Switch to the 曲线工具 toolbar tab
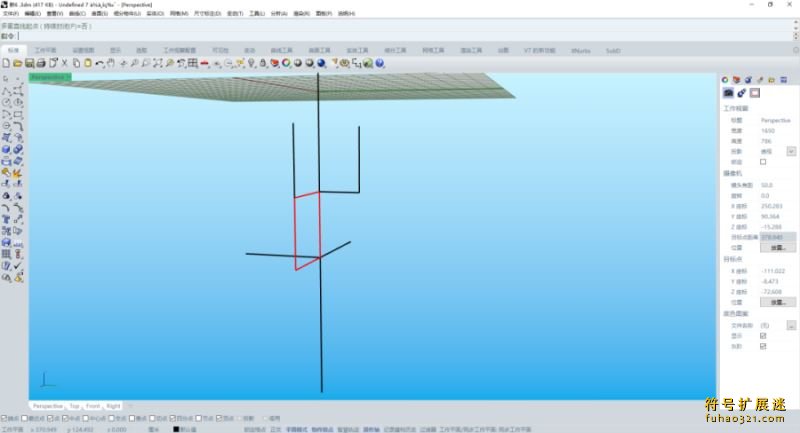Viewport: 800px width, 433px height. pos(282,50)
